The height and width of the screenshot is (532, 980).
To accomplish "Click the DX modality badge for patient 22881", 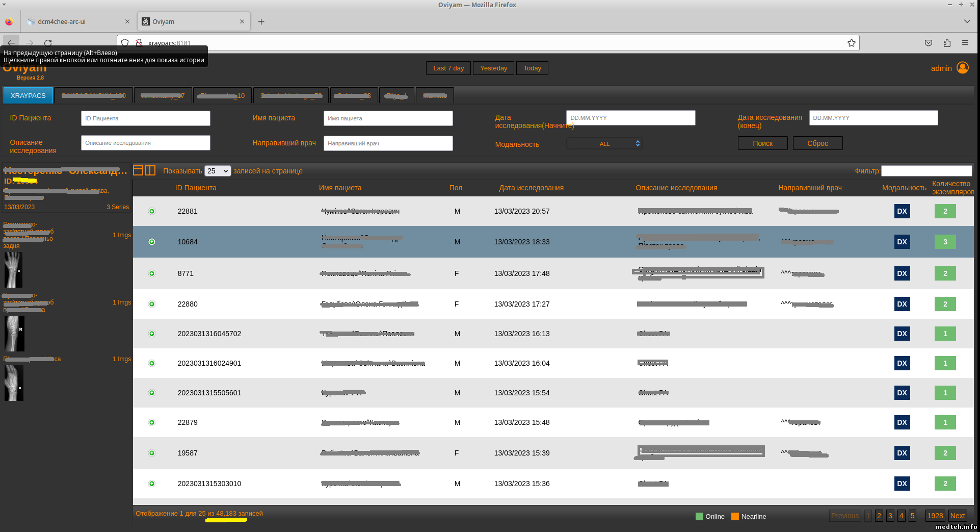I will click(x=902, y=211).
